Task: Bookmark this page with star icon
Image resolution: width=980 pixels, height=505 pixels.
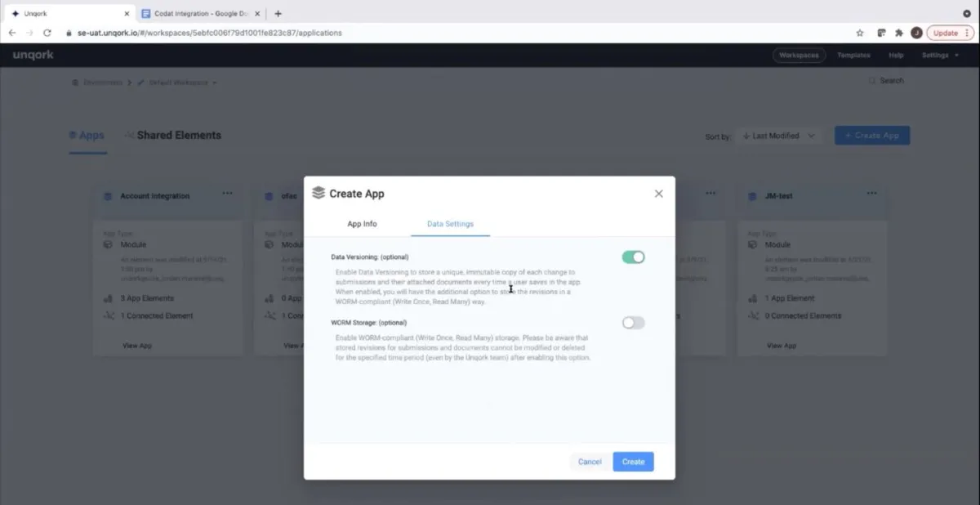Action: pos(860,33)
